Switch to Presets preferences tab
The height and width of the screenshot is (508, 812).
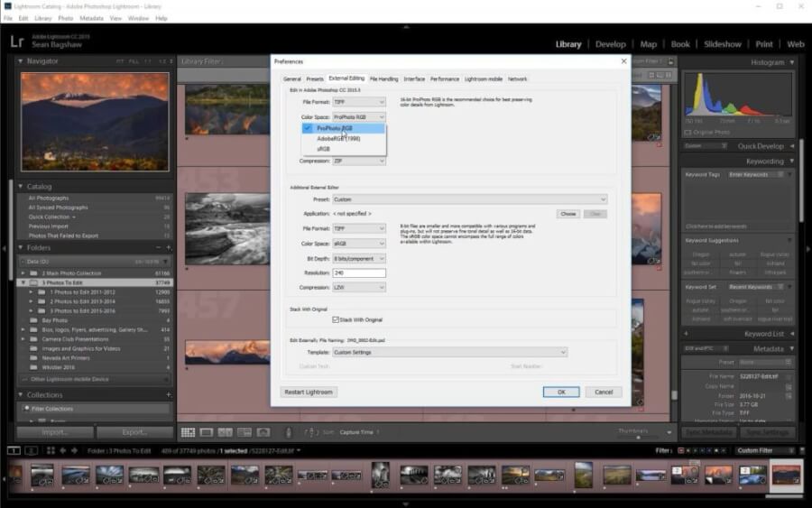pyautogui.click(x=314, y=79)
